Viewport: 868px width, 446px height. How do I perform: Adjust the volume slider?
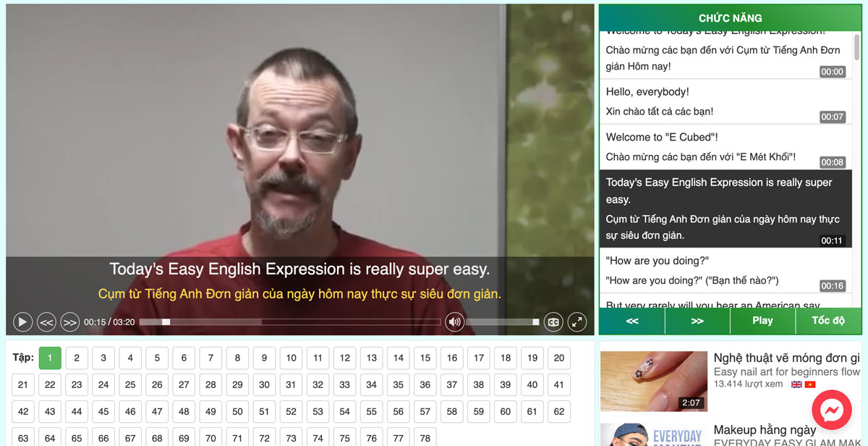click(503, 321)
